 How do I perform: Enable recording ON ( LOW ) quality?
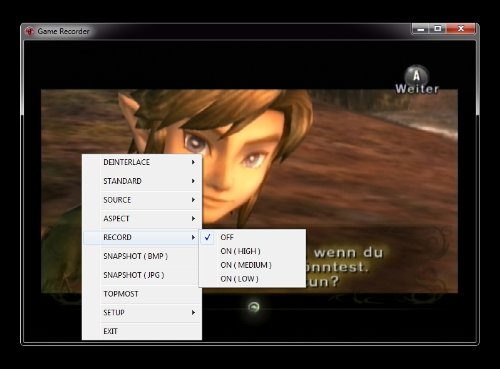click(252, 279)
